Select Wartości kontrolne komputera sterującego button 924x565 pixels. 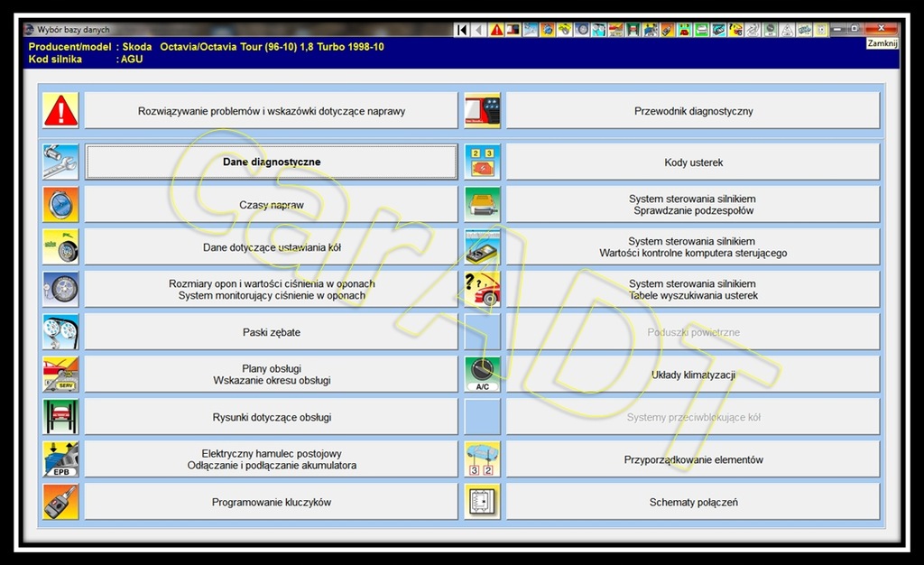pyautogui.click(x=693, y=247)
